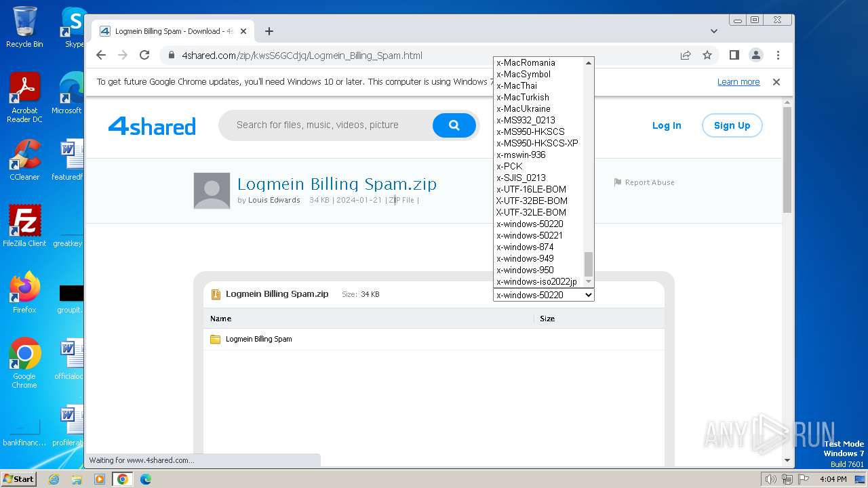Open the Logmein Billing Spam folder
Viewport: 868px width, 488px height.
258,339
